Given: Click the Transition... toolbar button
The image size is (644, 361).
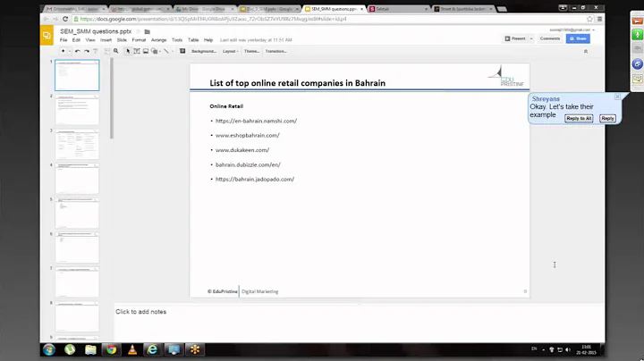Looking at the screenshot, I should (x=276, y=51).
